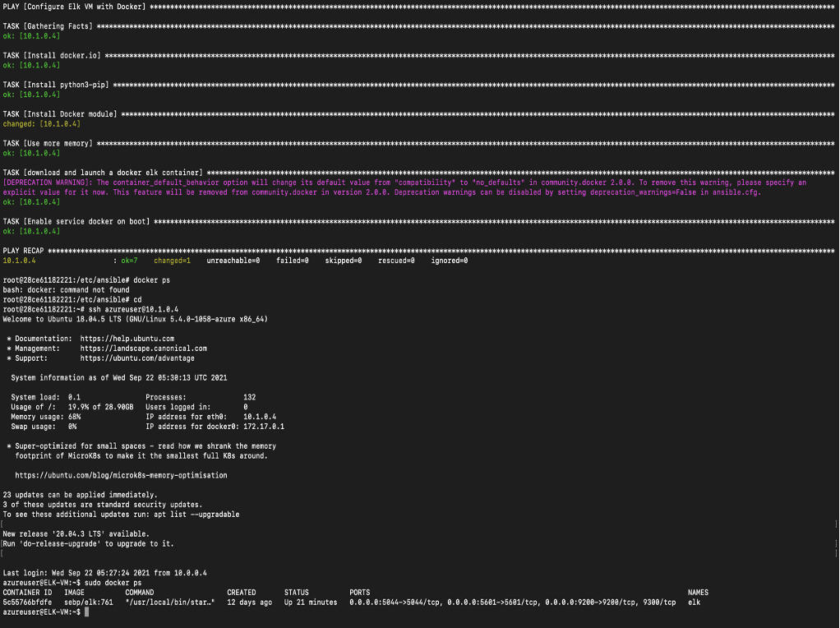840x628 pixels.
Task: Open the https://landscape.canonical.com link
Action: (144, 349)
